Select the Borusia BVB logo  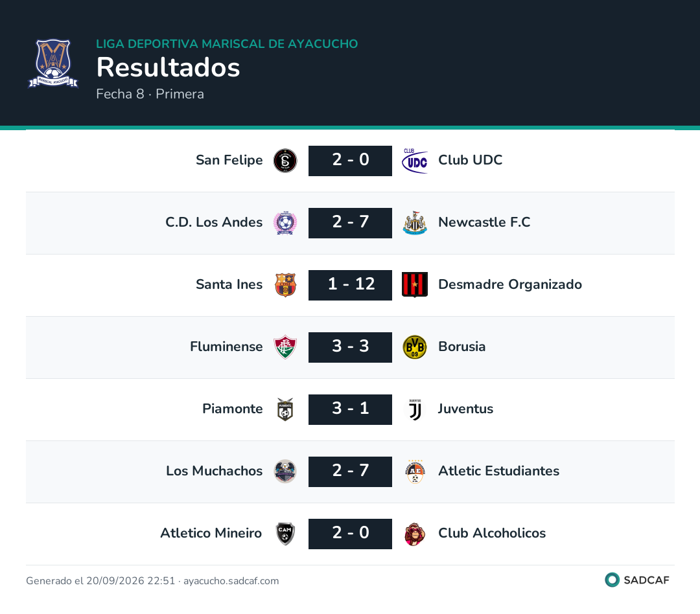tap(415, 347)
